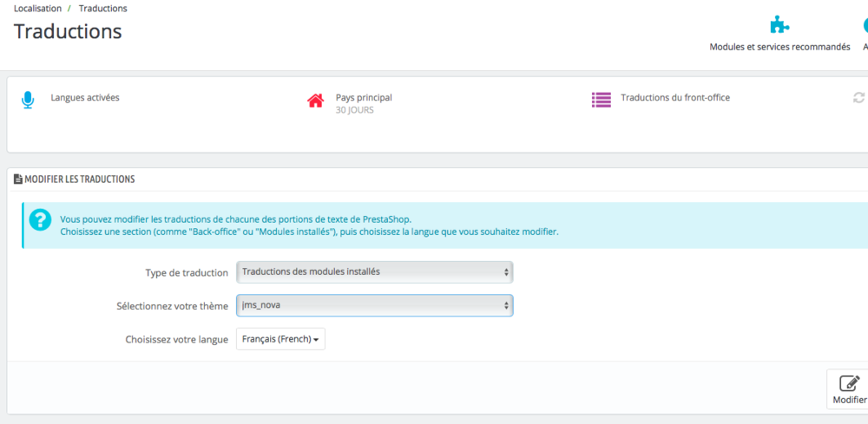The height and width of the screenshot is (424, 868).
Task: Click the question mark info icon
Action: click(40, 220)
